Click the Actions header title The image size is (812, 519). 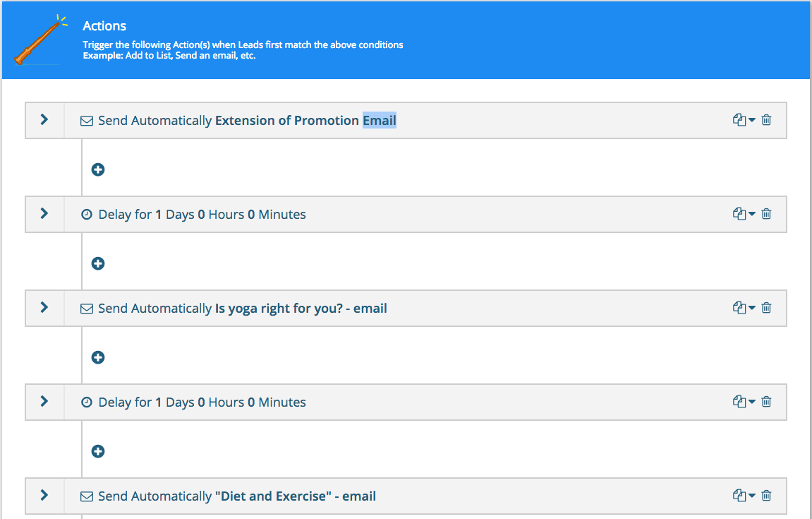tap(104, 26)
